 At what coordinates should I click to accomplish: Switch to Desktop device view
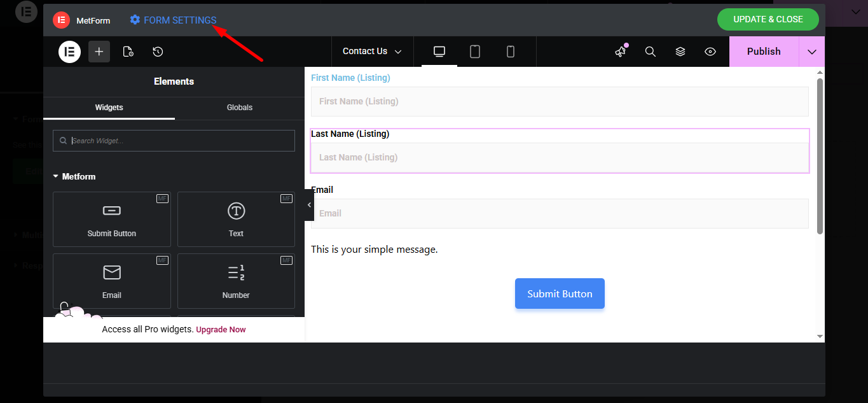pyautogui.click(x=439, y=52)
